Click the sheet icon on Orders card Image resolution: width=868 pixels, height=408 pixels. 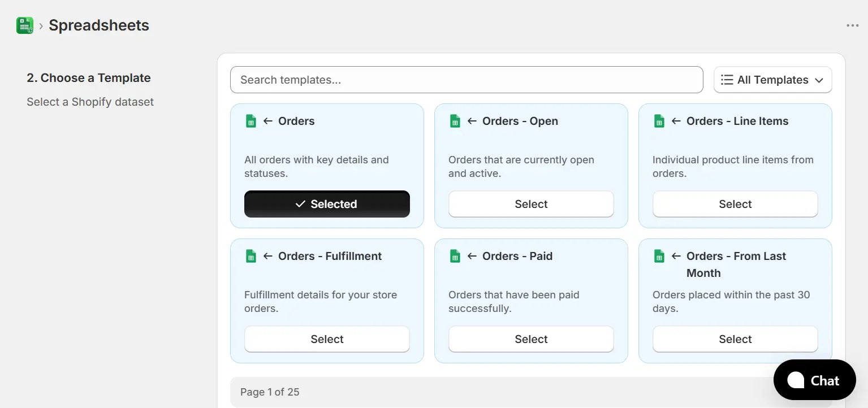251,121
